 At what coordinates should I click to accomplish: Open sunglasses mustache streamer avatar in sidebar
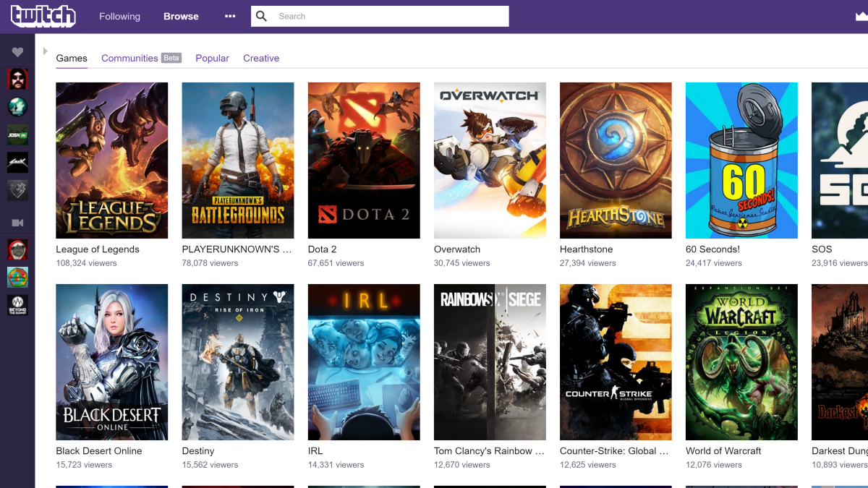(17, 79)
